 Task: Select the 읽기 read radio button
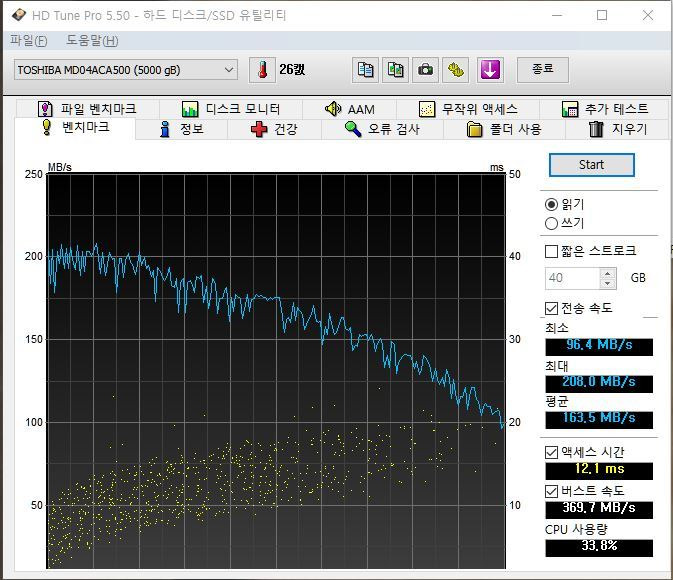552,204
